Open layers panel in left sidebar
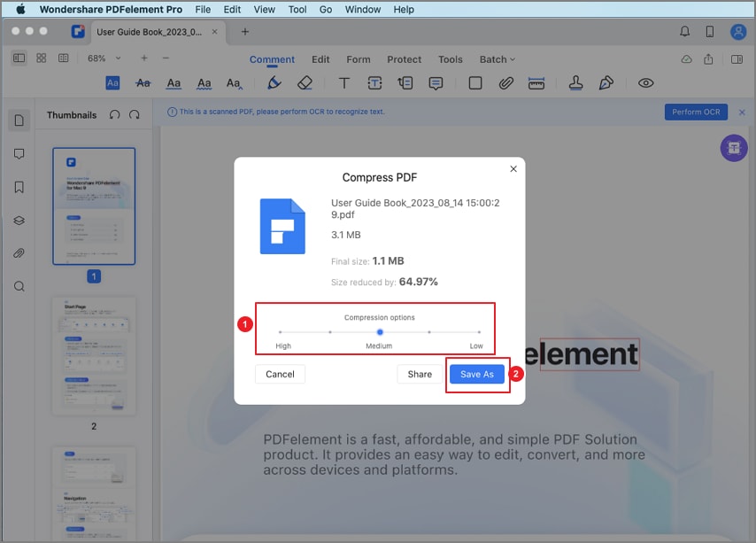Screen dimensions: 756x543 point(19,221)
